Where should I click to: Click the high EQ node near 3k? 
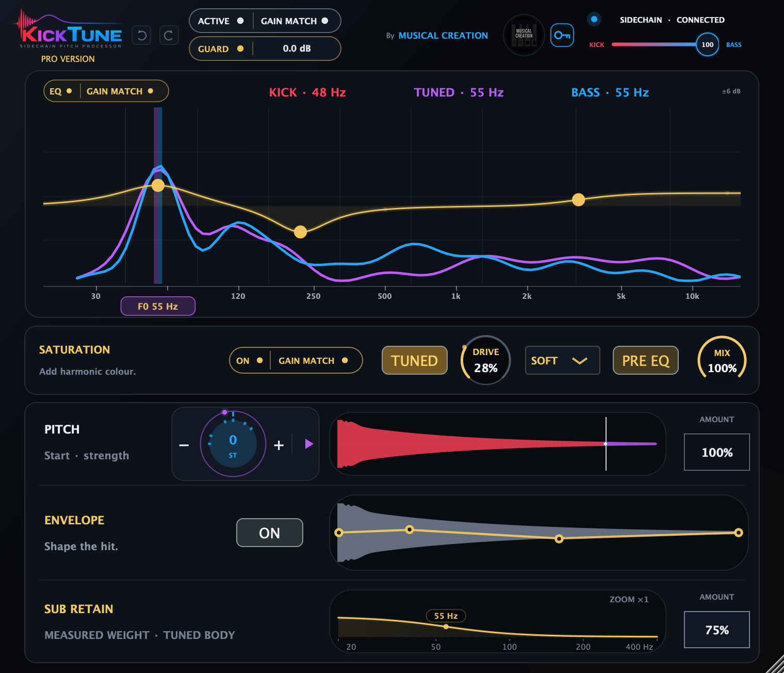point(579,199)
